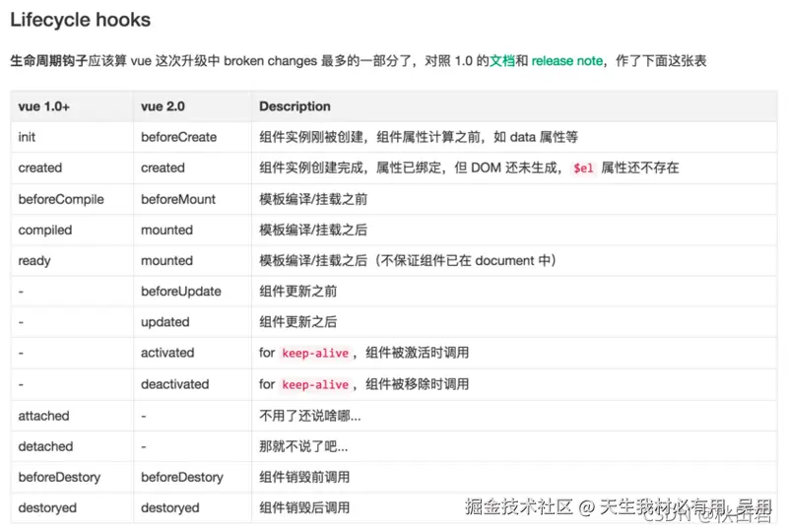Click beforeDestory in vue 1.0+ column
This screenshot has height=532, width=788.
(59, 477)
